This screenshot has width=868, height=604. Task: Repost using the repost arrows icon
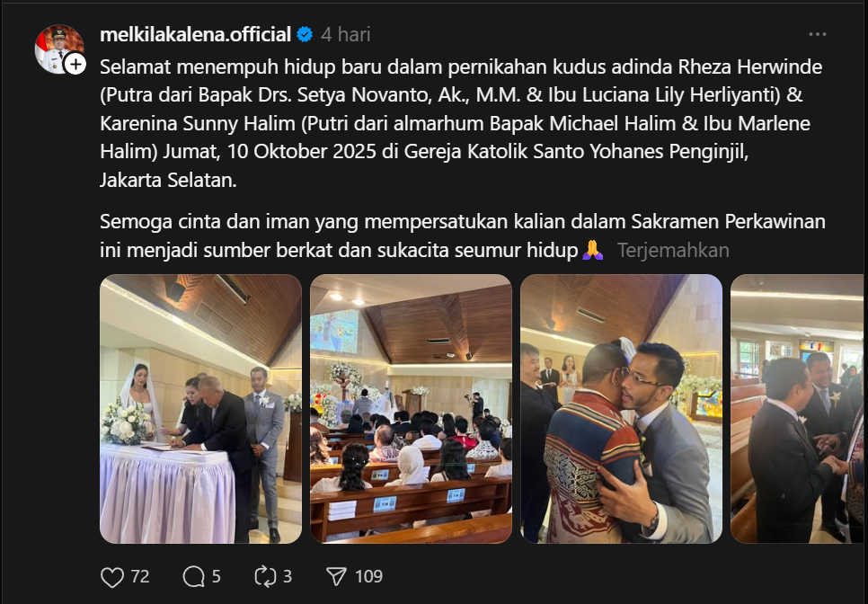(265, 577)
